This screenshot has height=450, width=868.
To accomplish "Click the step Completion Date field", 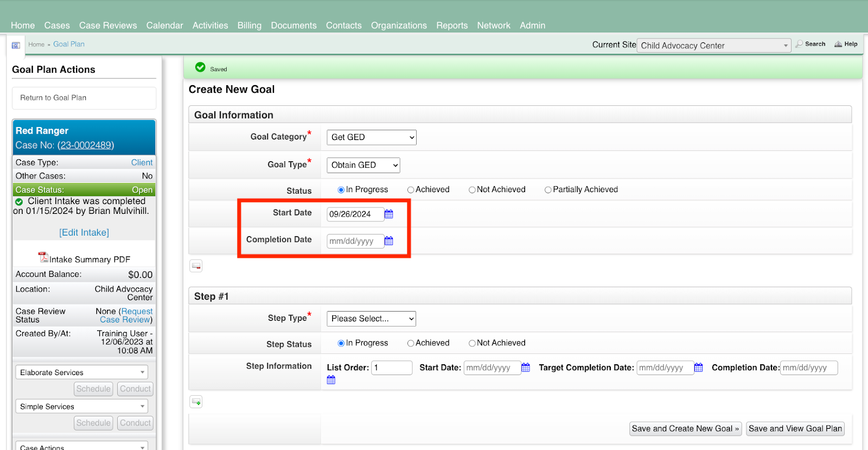I will [x=809, y=367].
